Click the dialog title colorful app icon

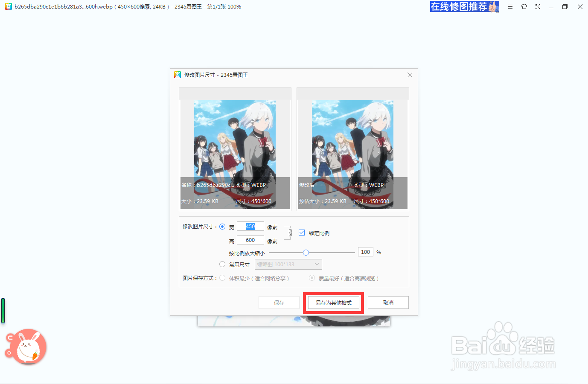point(178,75)
